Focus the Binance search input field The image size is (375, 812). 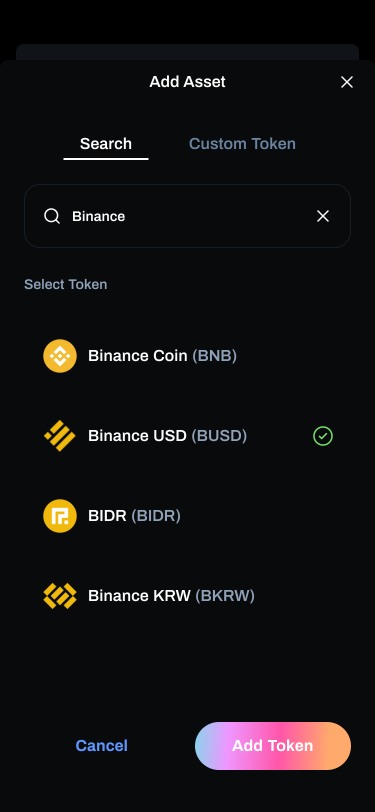tap(188, 216)
